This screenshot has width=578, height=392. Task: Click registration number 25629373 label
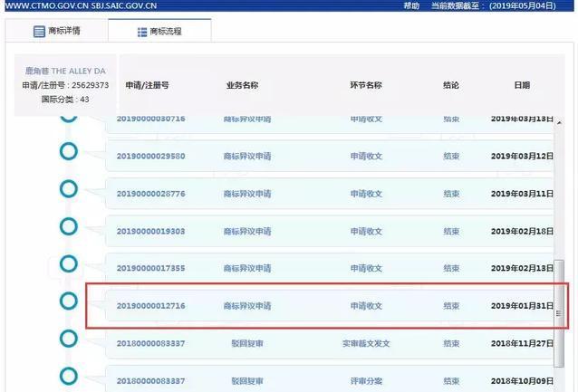pyautogui.click(x=65, y=85)
